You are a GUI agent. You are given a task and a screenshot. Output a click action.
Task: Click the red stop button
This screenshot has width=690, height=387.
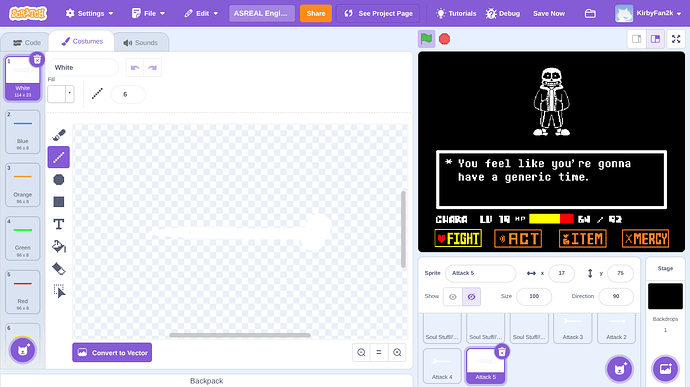444,39
